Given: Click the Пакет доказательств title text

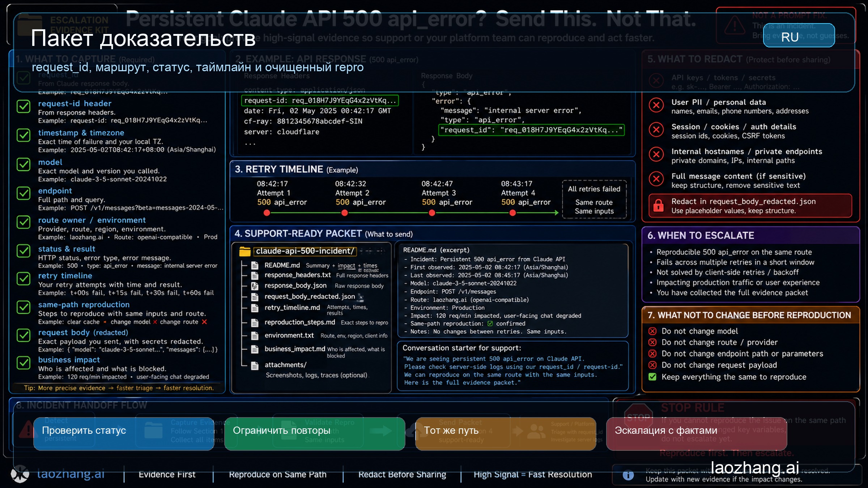Looking at the screenshot, I should click(143, 38).
